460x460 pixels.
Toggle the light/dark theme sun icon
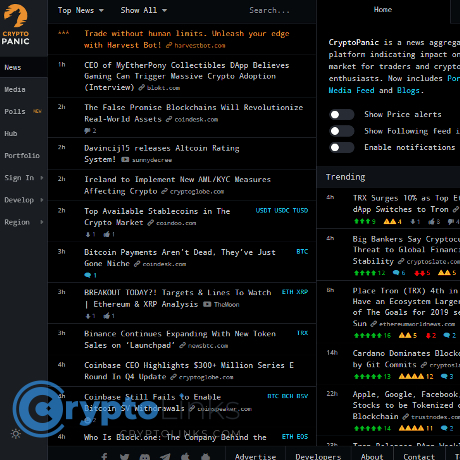pos(16,433)
